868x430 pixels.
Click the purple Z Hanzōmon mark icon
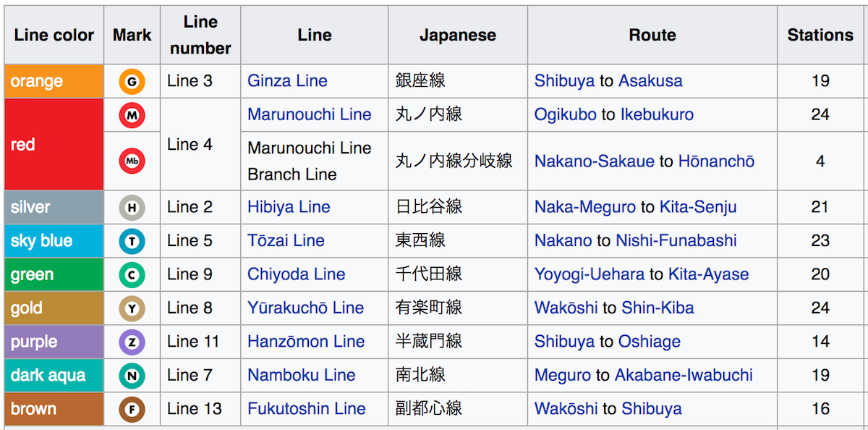click(132, 342)
